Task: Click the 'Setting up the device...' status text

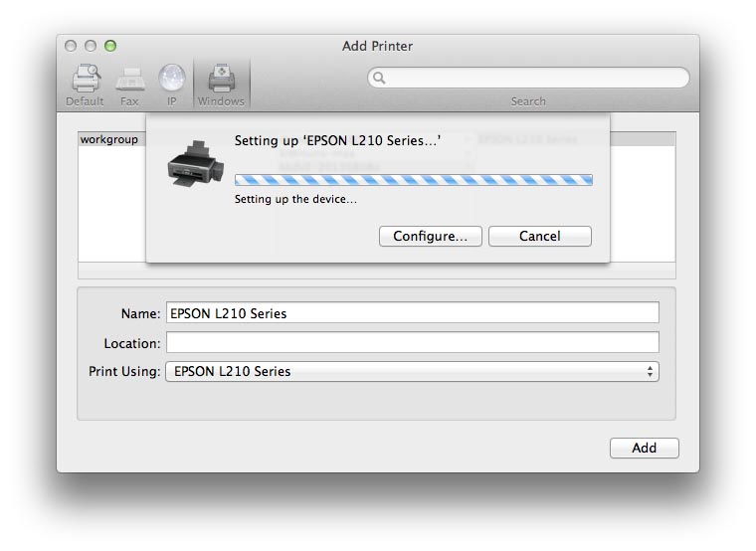Action: (x=295, y=199)
